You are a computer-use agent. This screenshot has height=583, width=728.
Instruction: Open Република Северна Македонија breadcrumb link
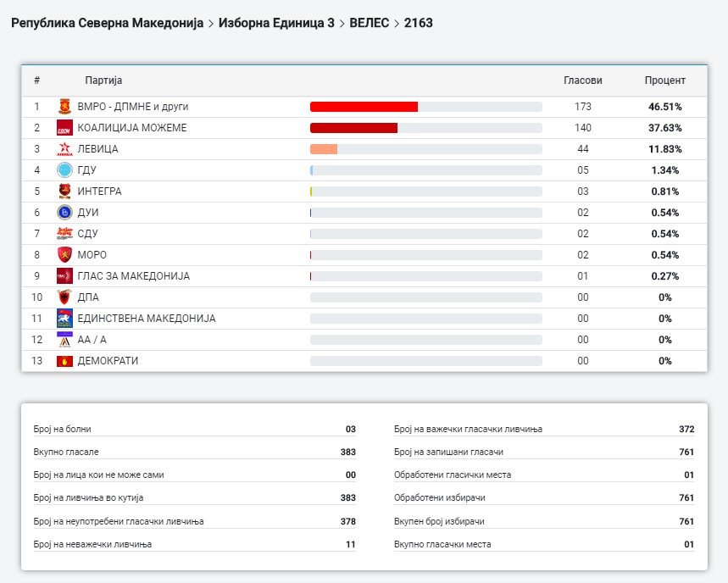coord(107,23)
